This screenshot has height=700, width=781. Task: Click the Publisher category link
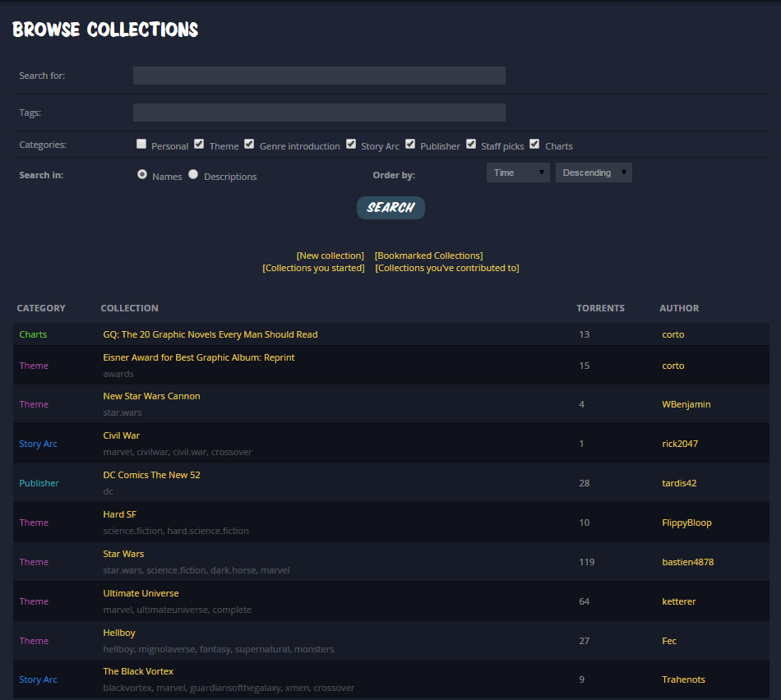(x=39, y=483)
